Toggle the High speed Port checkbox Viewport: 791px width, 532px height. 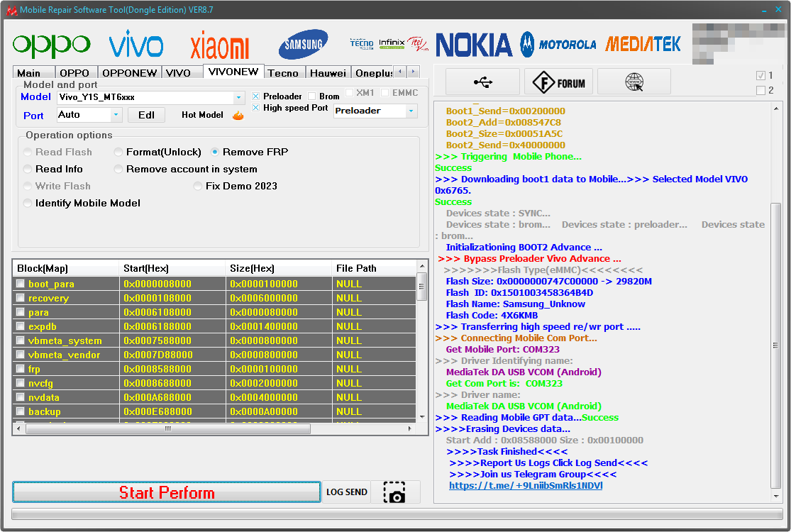coord(256,107)
